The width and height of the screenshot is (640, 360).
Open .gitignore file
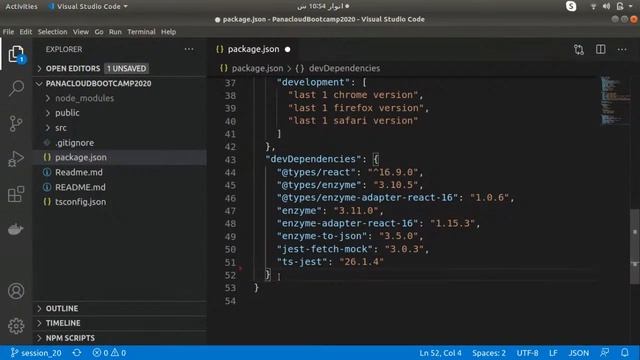click(74, 143)
